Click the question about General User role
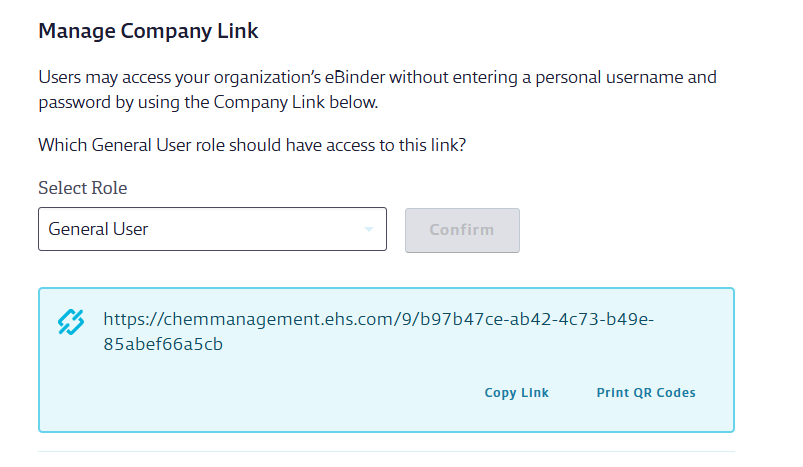Image resolution: width=803 pixels, height=467 pixels. [253, 145]
